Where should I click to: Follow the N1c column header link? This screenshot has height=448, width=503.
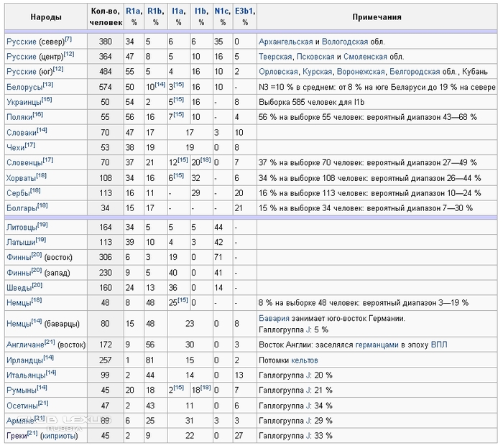click(222, 11)
